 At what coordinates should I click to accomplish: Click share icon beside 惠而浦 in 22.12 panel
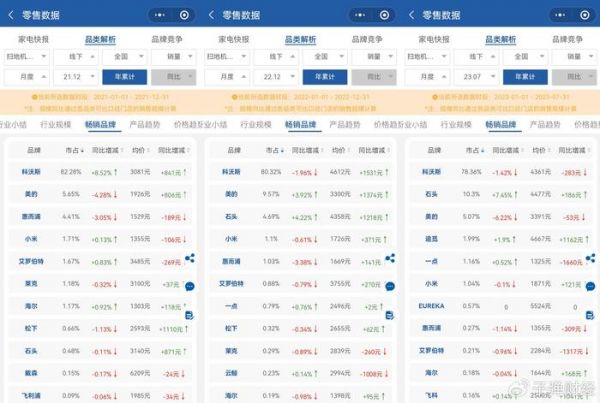[x=390, y=258]
